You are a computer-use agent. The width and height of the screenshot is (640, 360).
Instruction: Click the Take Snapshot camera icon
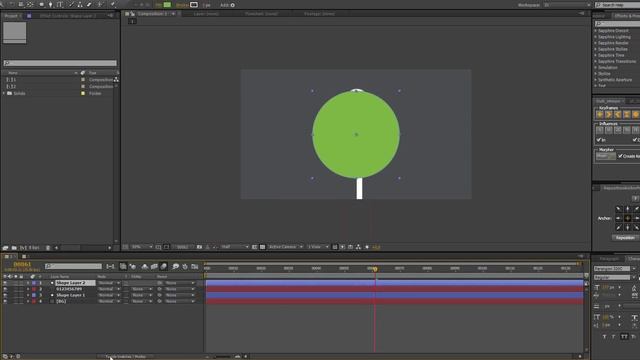pyautogui.click(x=199, y=247)
